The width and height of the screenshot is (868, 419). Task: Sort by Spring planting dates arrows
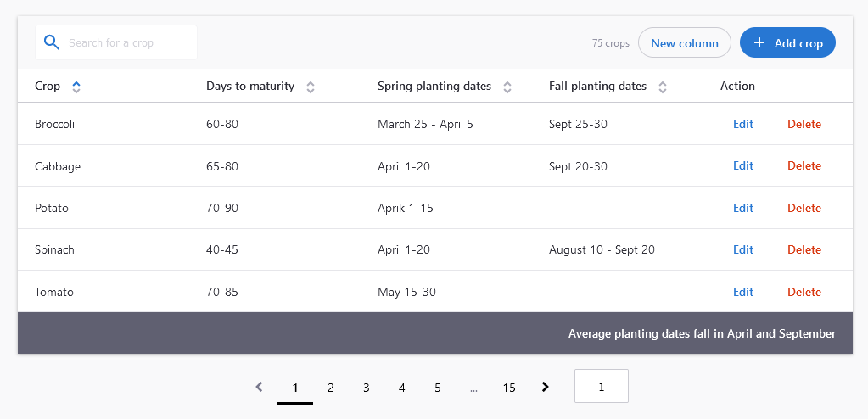tap(507, 87)
